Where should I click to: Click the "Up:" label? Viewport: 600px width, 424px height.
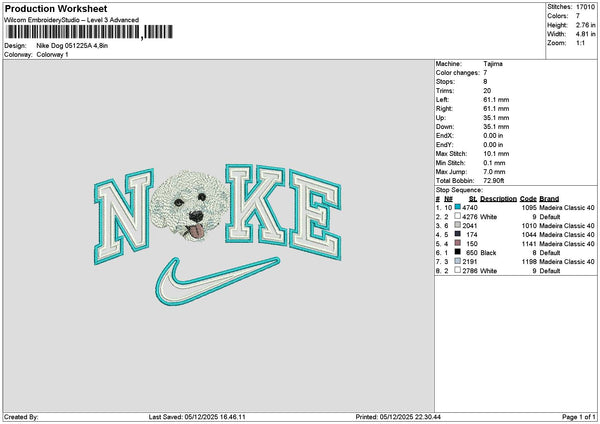440,118
